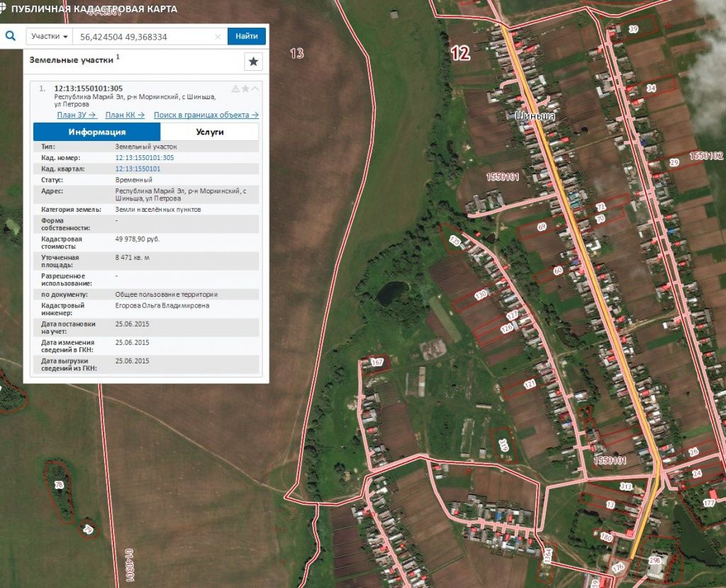Toggle the small favorite star on the result
The height and width of the screenshot is (588, 726).
[x=245, y=89]
